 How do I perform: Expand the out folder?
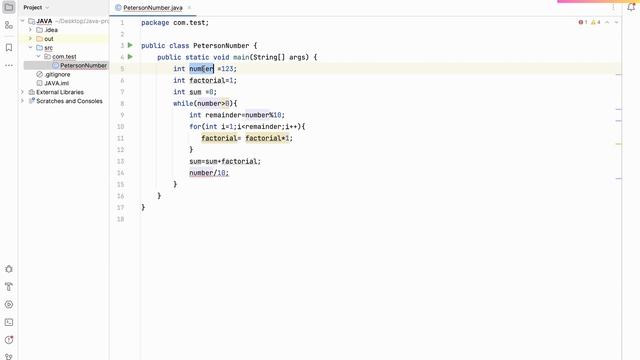(x=31, y=39)
